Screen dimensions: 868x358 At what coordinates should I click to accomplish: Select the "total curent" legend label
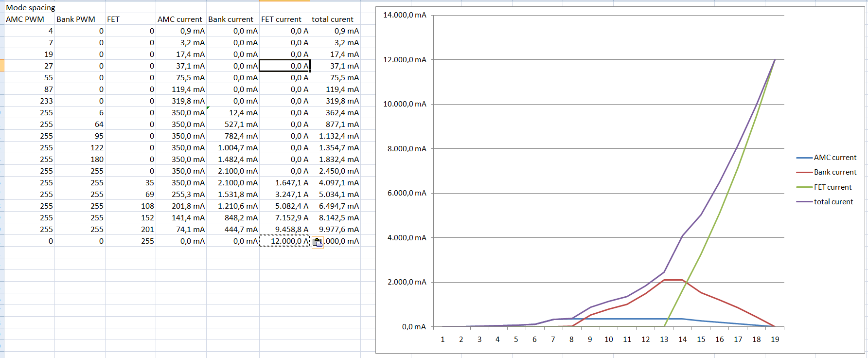click(x=833, y=202)
